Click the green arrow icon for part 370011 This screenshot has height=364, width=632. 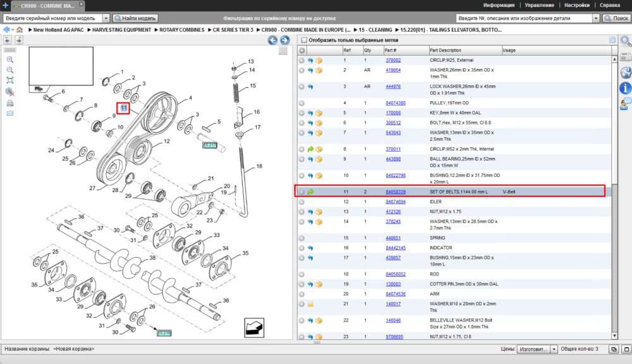click(310, 149)
